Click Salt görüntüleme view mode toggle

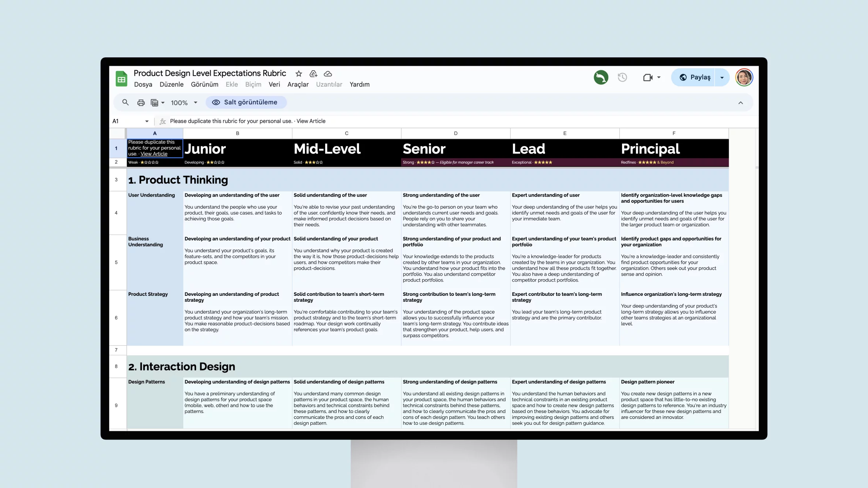[245, 102]
